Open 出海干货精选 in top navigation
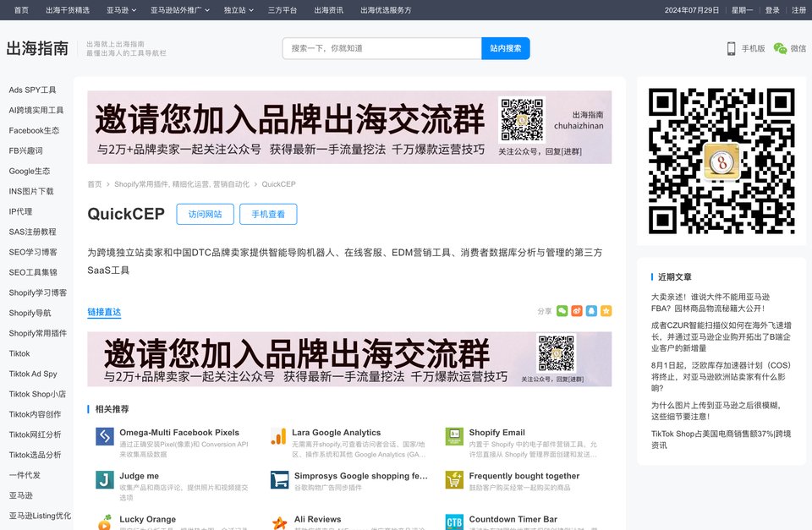The width and height of the screenshot is (812, 530). click(68, 10)
